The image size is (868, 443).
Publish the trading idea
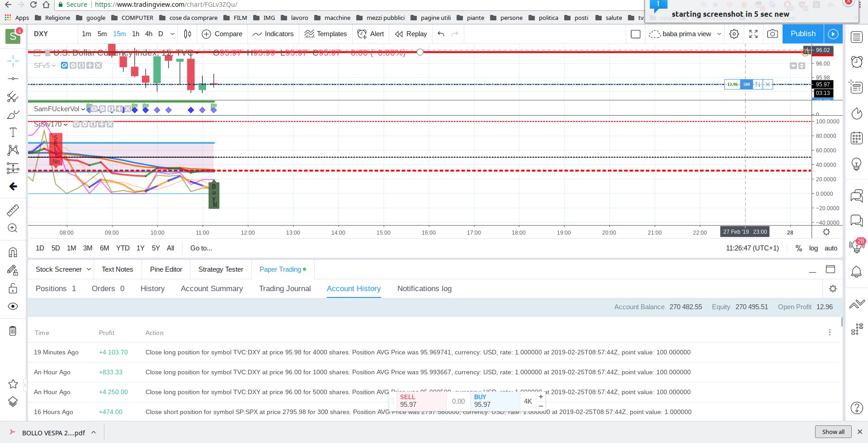pos(803,34)
